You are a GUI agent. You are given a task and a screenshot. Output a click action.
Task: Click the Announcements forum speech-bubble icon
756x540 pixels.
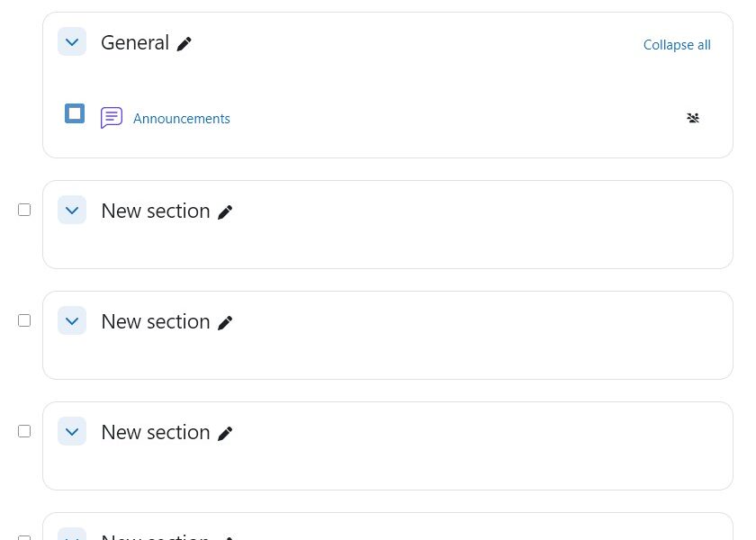(112, 118)
